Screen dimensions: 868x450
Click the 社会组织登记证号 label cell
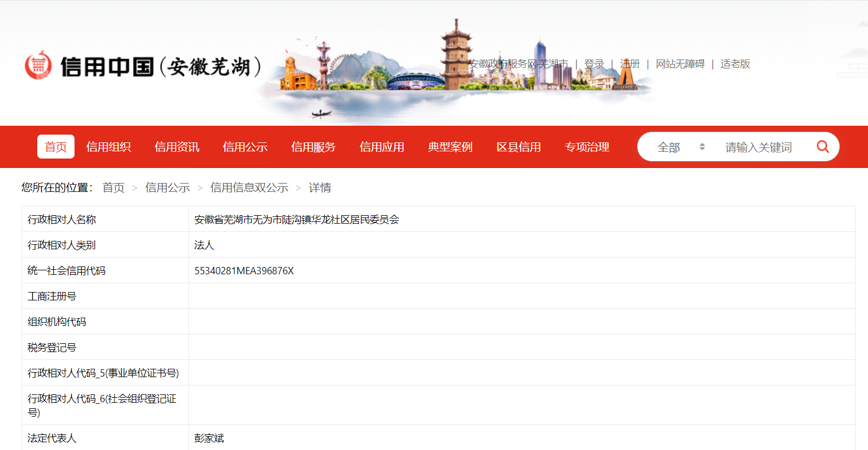tap(105, 406)
